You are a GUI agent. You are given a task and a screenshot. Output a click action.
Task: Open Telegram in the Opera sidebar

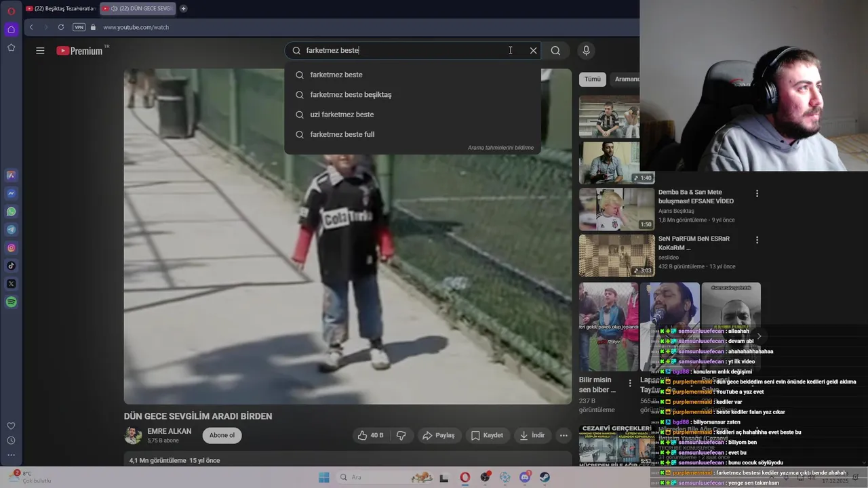11,230
